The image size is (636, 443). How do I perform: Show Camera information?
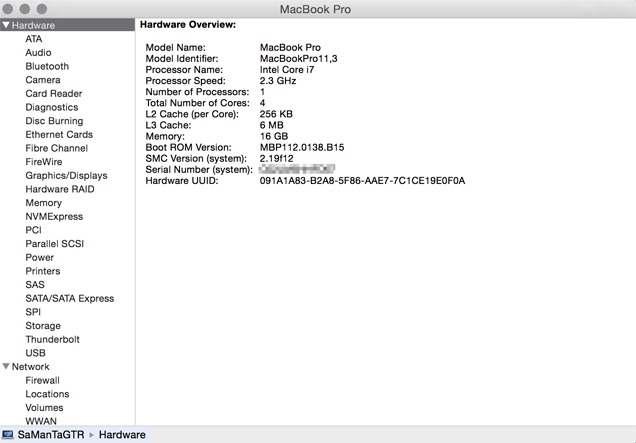pos(43,80)
